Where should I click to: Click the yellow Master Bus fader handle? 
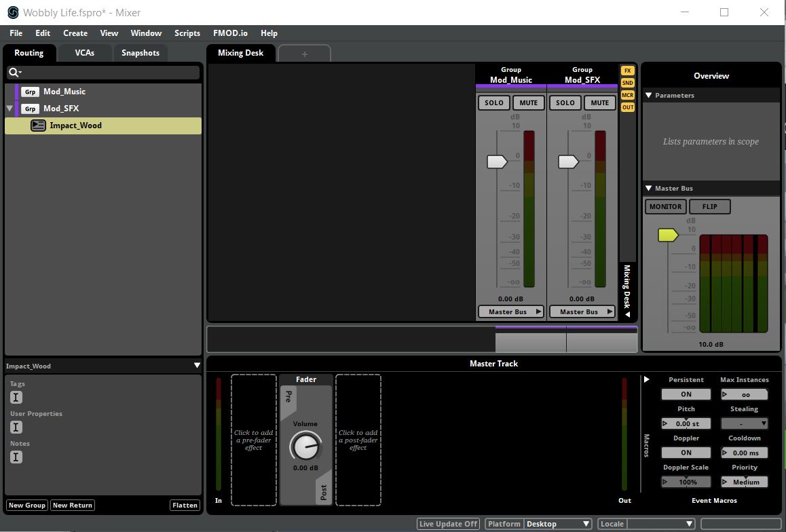[667, 235]
